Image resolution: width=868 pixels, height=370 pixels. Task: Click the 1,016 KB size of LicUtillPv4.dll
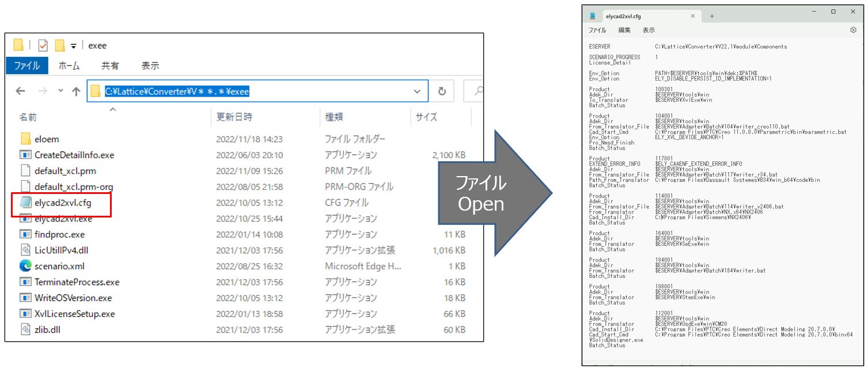[449, 250]
